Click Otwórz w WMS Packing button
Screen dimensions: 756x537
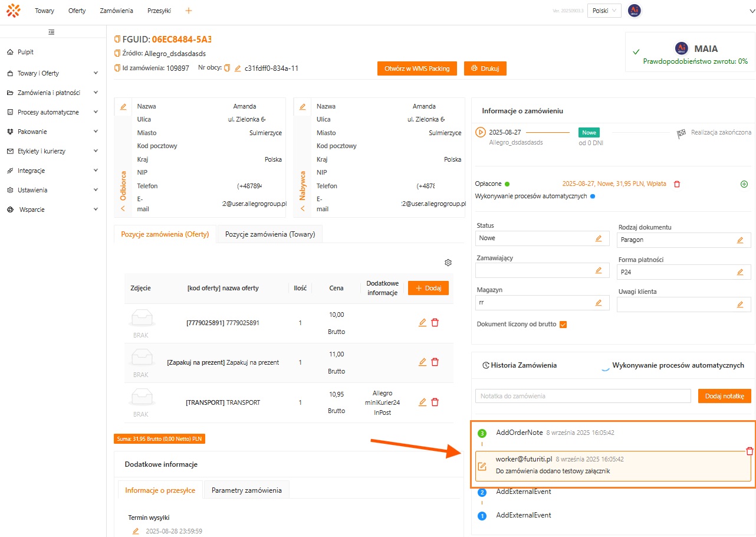point(417,68)
